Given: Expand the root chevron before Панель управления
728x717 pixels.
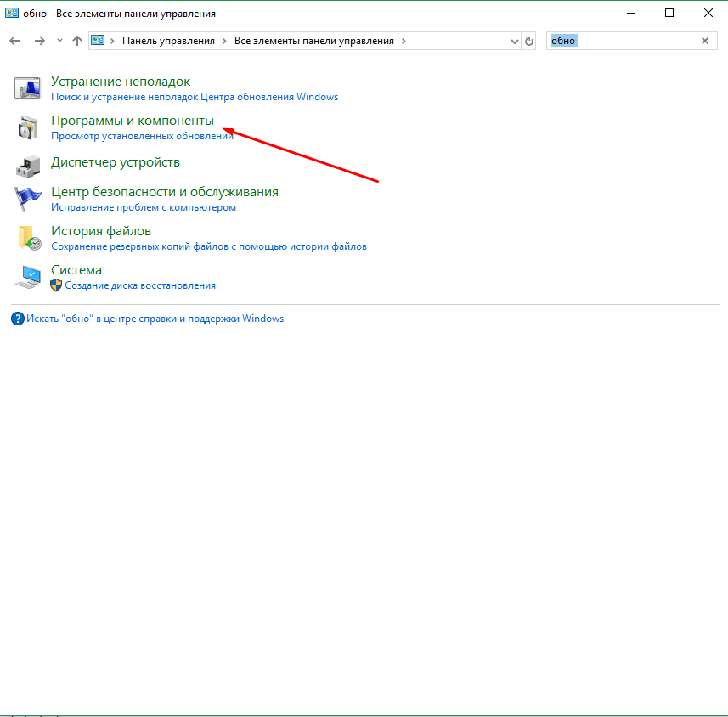Looking at the screenshot, I should (x=112, y=41).
